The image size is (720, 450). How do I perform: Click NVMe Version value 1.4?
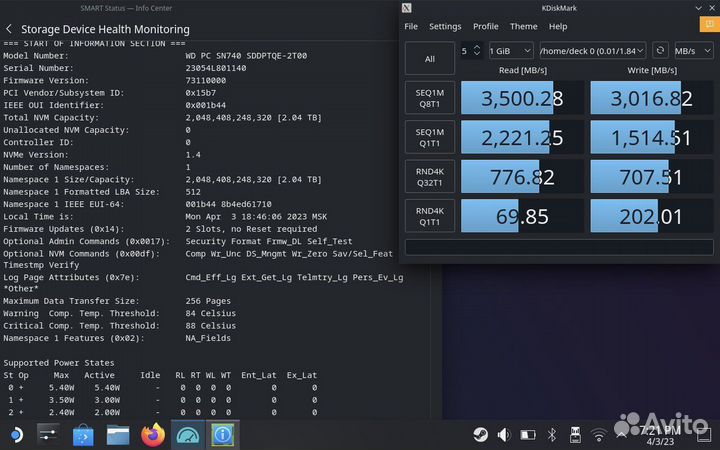point(193,155)
